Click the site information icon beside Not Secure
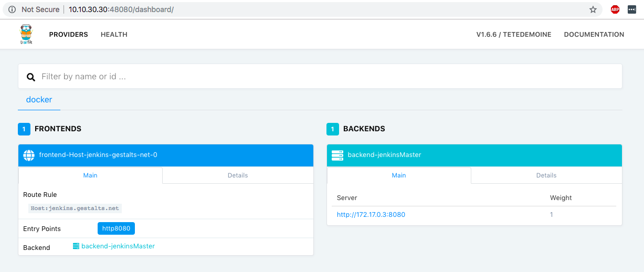This screenshot has height=272, width=644. pos(12,9)
